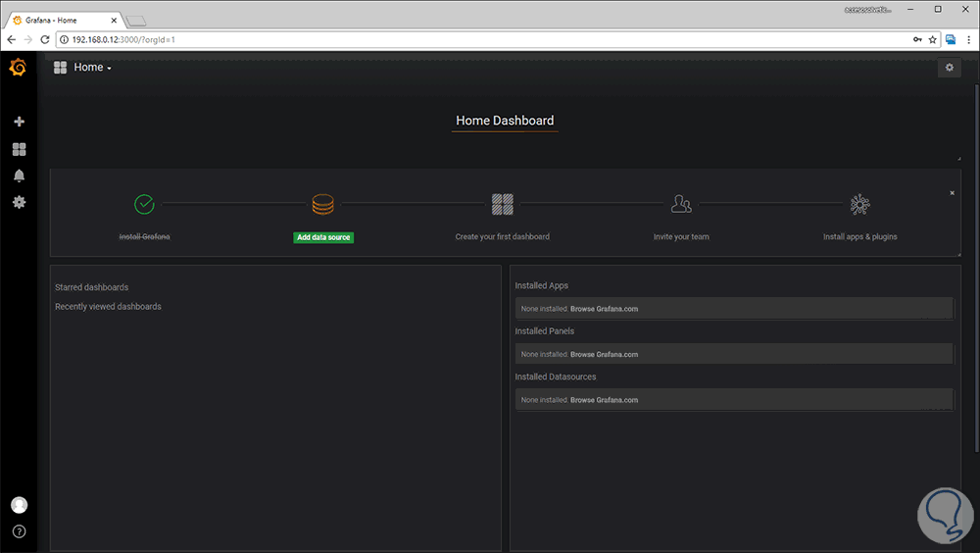The height and width of the screenshot is (553, 980).
Task: Click the Home Dashboard title
Action: pos(505,121)
